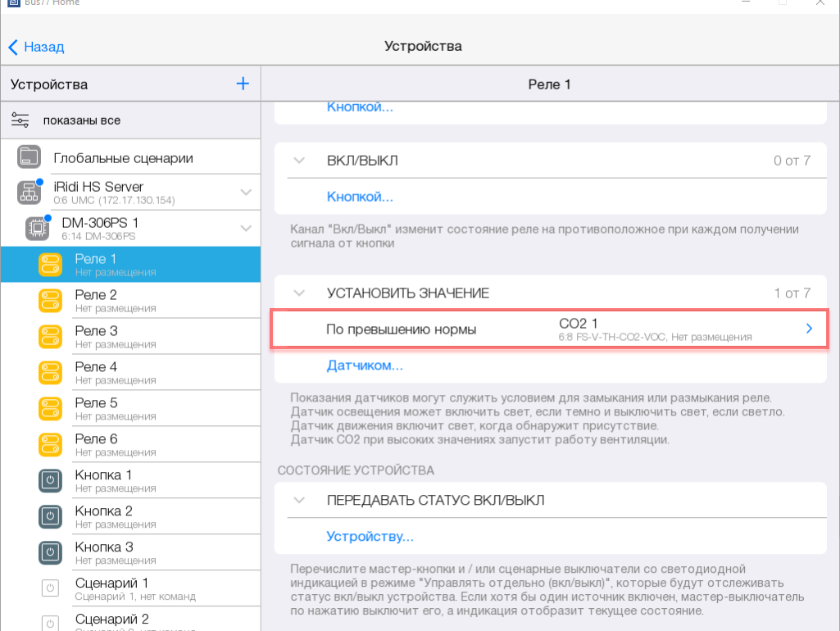Viewport: 840px width, 631px height.
Task: Collapse the УСТАНОВИТЬ ЗНАЧЕНИЕ section
Action: [299, 293]
